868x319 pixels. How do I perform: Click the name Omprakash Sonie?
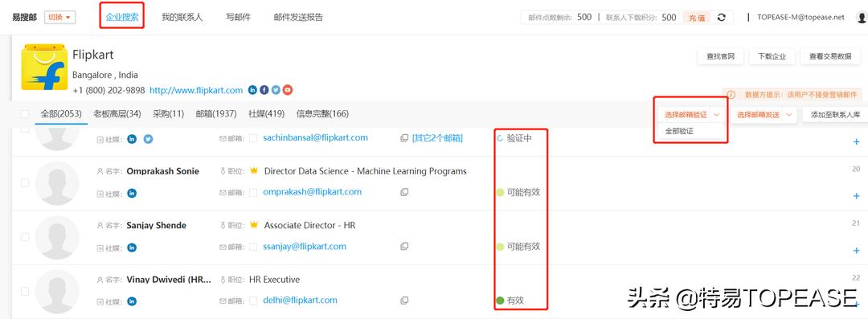pos(162,171)
